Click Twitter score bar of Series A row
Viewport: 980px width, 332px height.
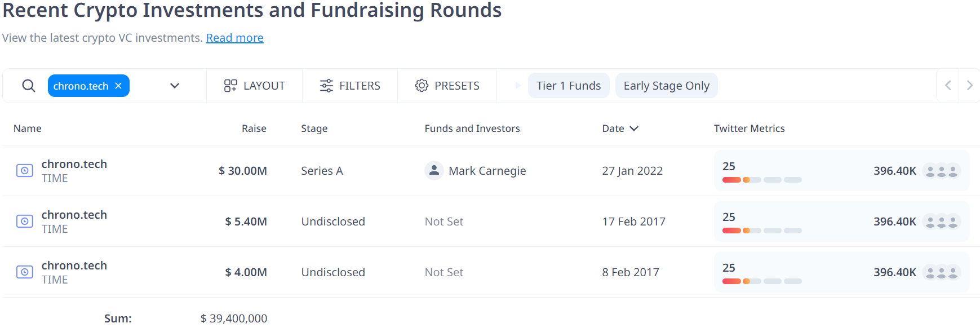pyautogui.click(x=762, y=180)
